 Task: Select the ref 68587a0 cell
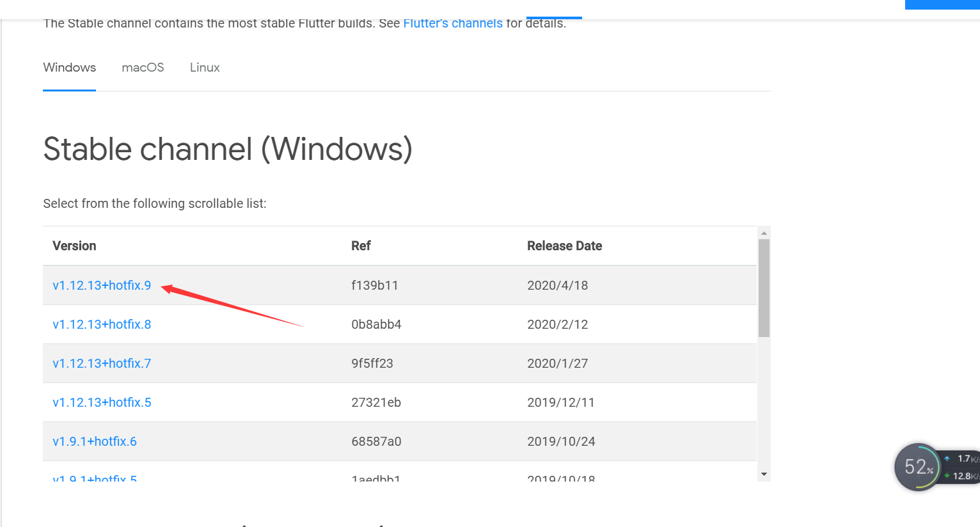[376, 441]
